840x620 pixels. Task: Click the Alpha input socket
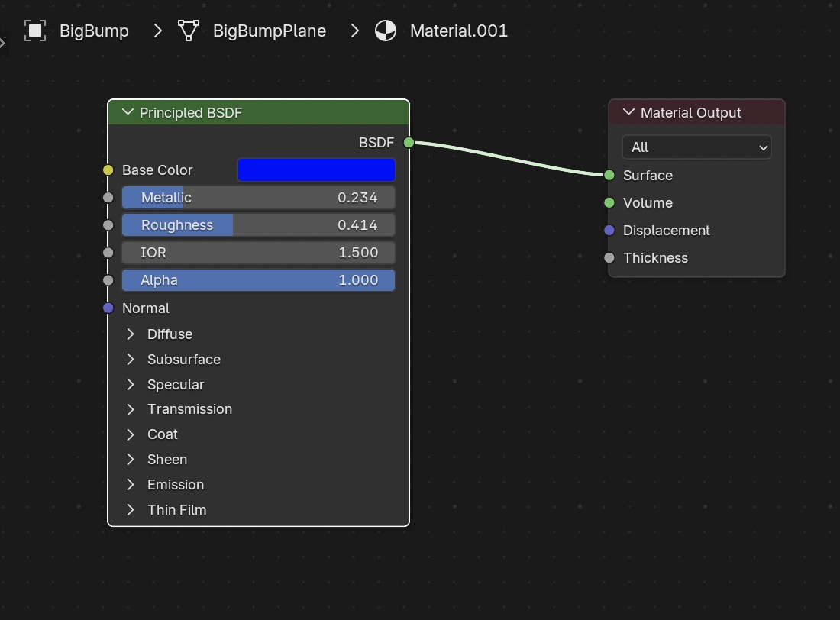point(108,279)
